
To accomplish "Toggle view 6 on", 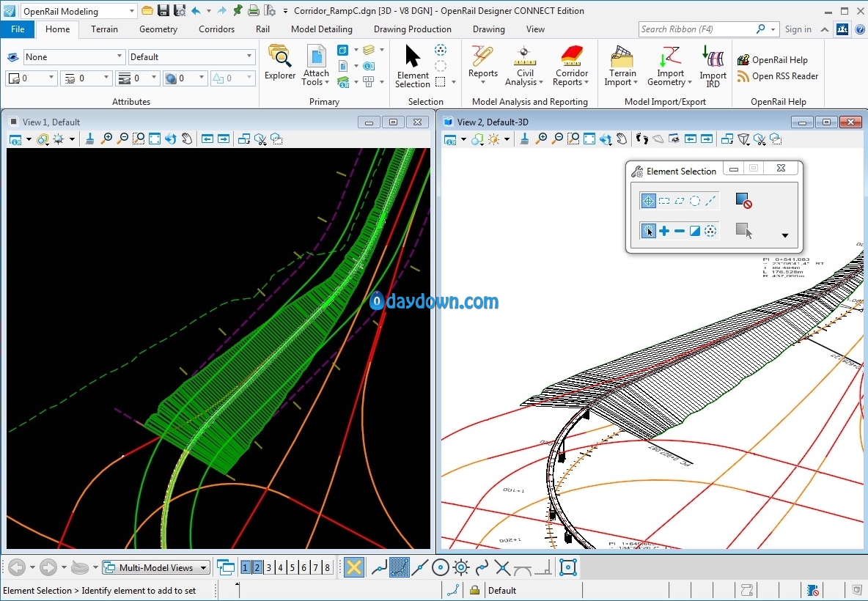I will (304, 567).
